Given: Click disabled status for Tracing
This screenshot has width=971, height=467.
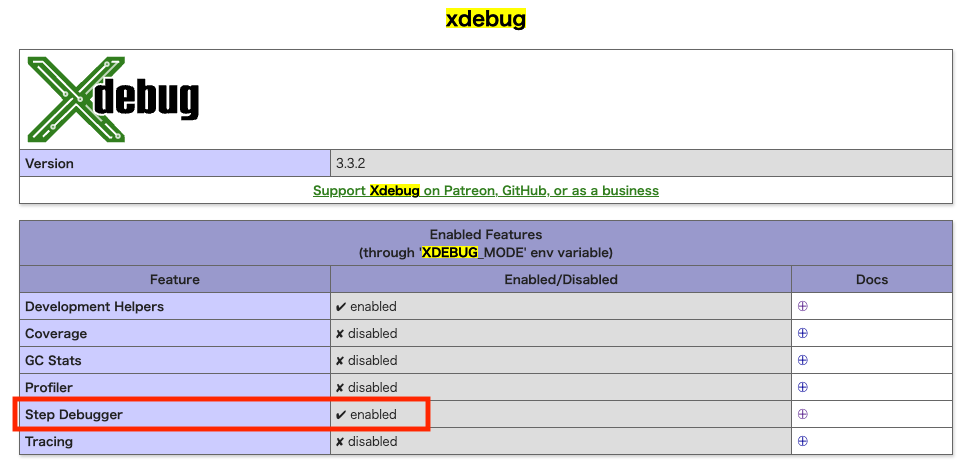Looking at the screenshot, I should (366, 442).
